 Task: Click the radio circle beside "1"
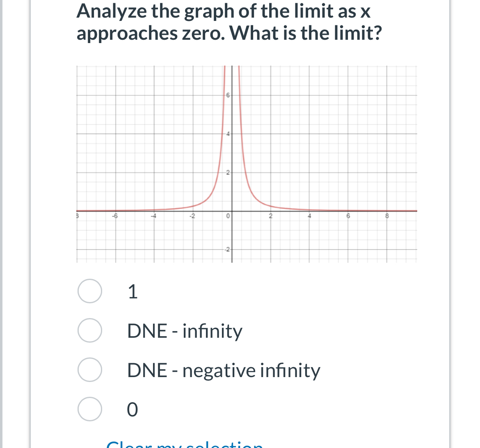[89, 292]
